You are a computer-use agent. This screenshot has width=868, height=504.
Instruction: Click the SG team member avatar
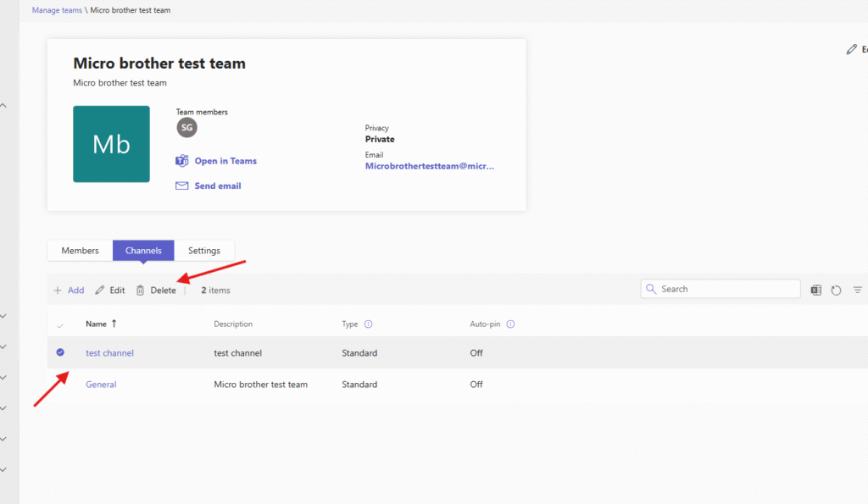coord(186,127)
